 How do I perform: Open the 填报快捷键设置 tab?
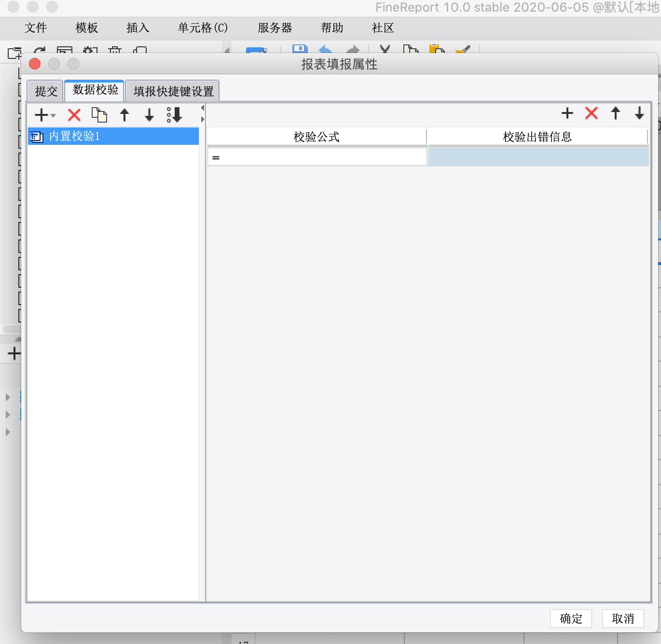[173, 91]
